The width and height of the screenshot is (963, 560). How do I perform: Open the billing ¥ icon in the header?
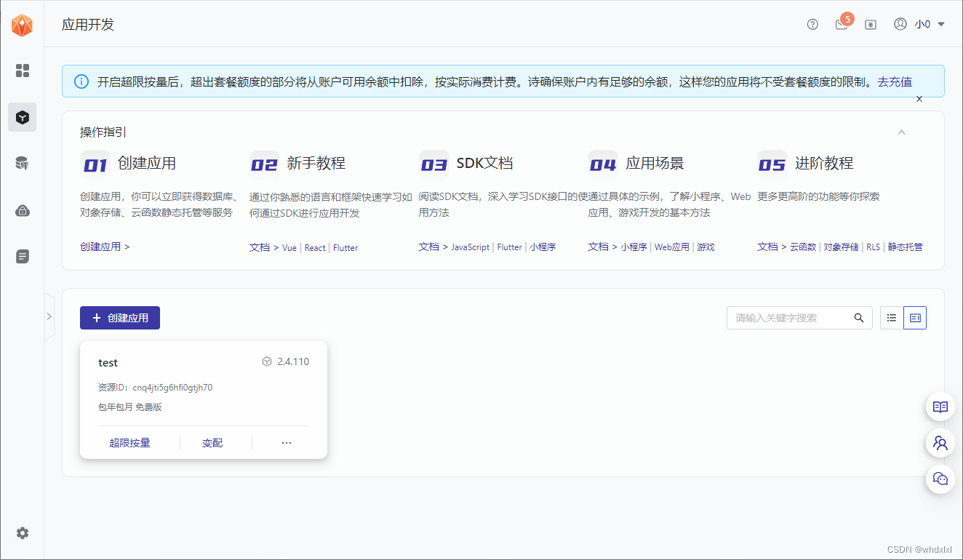coord(870,24)
